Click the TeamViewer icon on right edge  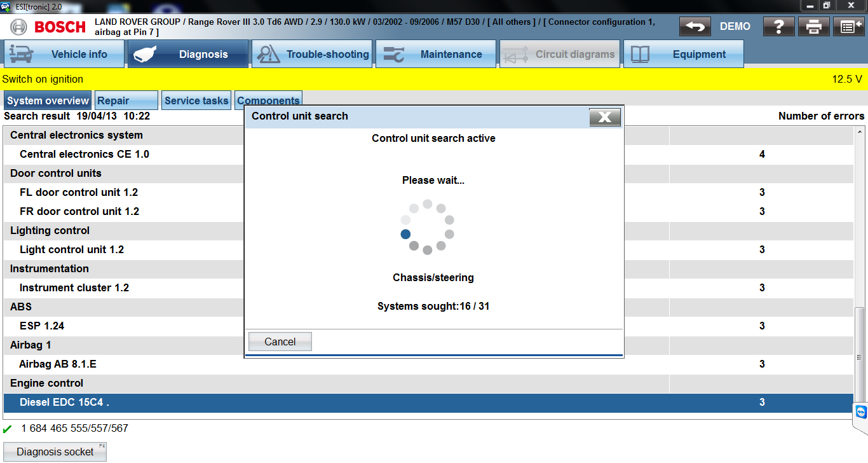pos(860,412)
